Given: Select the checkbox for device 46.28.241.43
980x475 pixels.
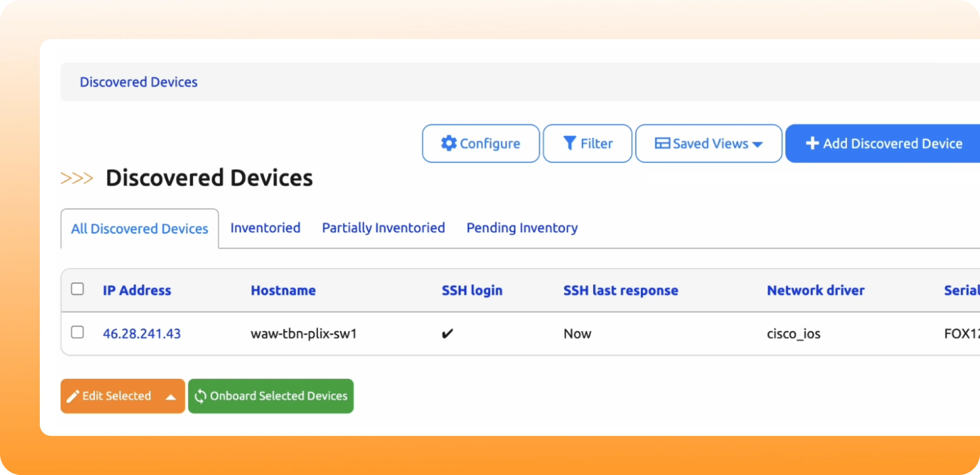Looking at the screenshot, I should [x=77, y=332].
